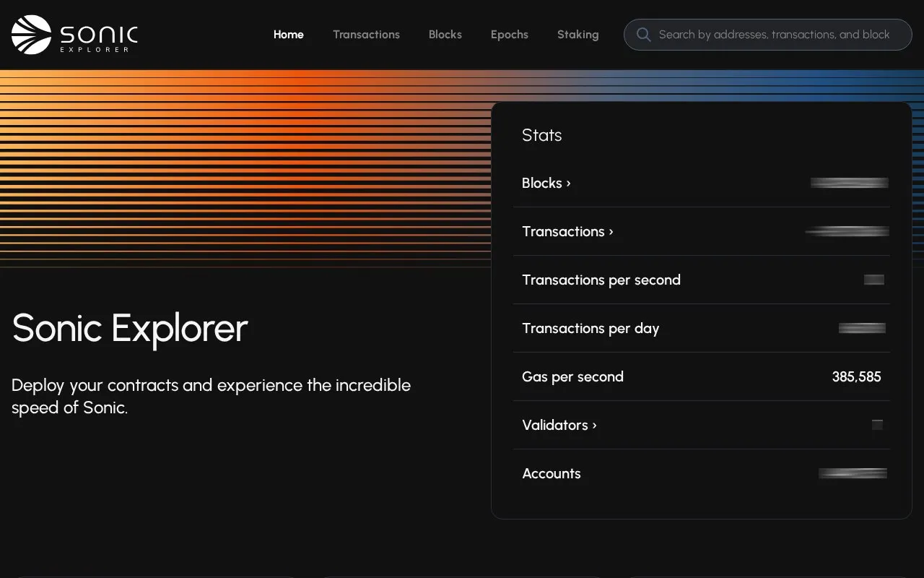Click the 'Transactions per second' label

[x=601, y=280]
